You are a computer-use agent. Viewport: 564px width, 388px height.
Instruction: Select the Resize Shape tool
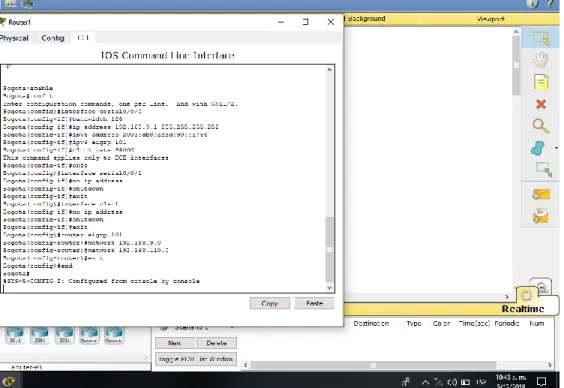pyautogui.click(x=543, y=169)
